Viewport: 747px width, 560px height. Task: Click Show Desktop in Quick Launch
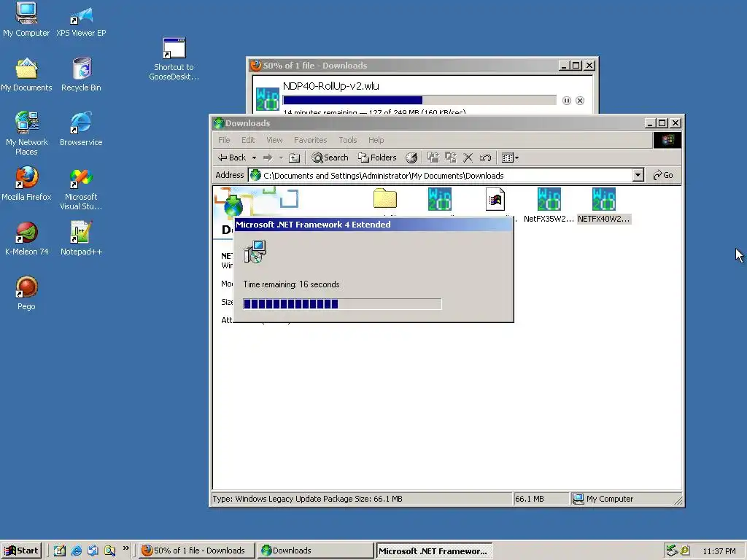[x=60, y=551]
